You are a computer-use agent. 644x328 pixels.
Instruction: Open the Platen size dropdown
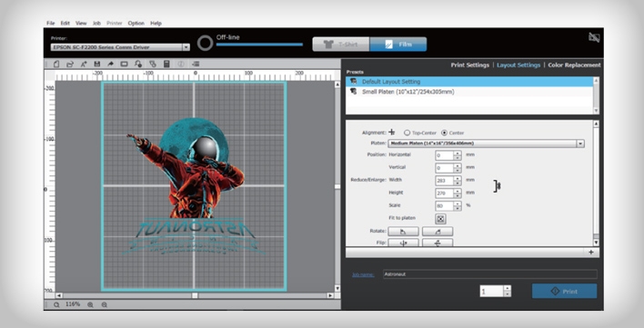pos(580,144)
